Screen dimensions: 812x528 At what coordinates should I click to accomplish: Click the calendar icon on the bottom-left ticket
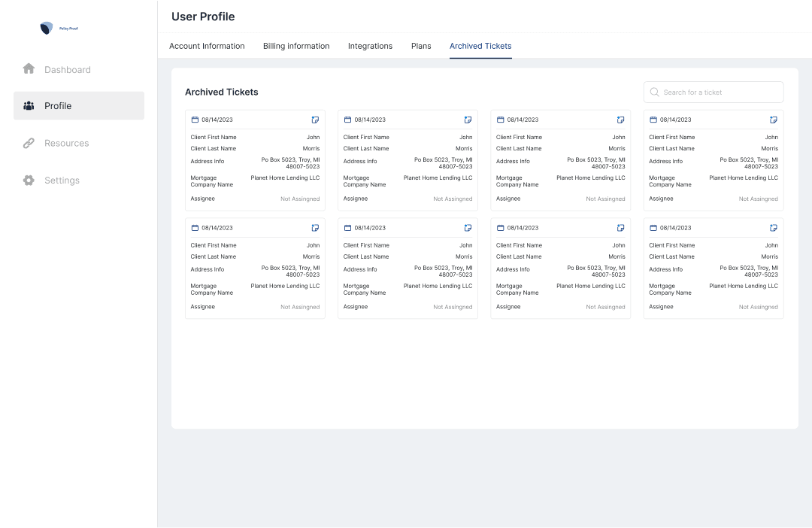click(x=196, y=228)
